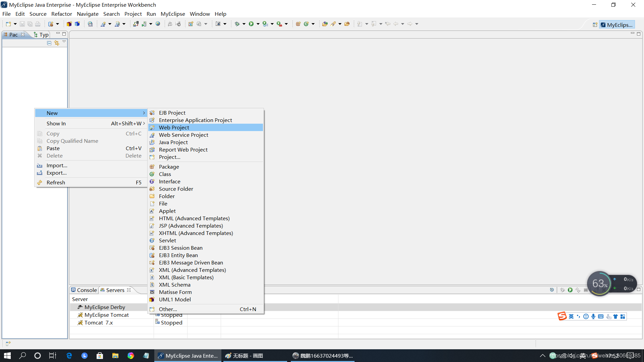
Task: Choose Refresh from the context menu
Action: 91,182
